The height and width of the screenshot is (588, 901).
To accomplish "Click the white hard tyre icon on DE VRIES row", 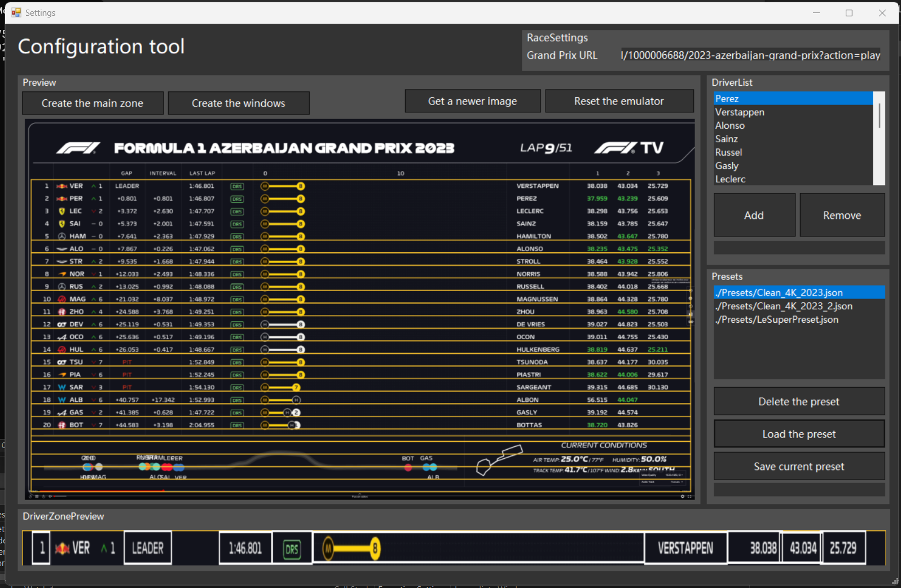I will [x=264, y=324].
